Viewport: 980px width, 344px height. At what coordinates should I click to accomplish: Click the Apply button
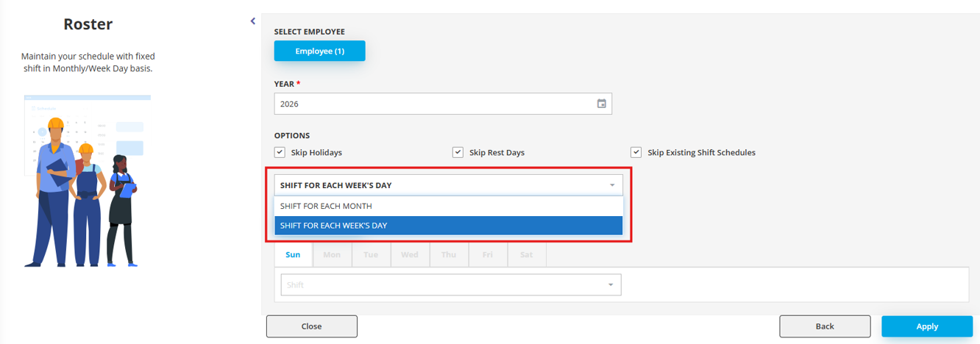click(x=926, y=326)
